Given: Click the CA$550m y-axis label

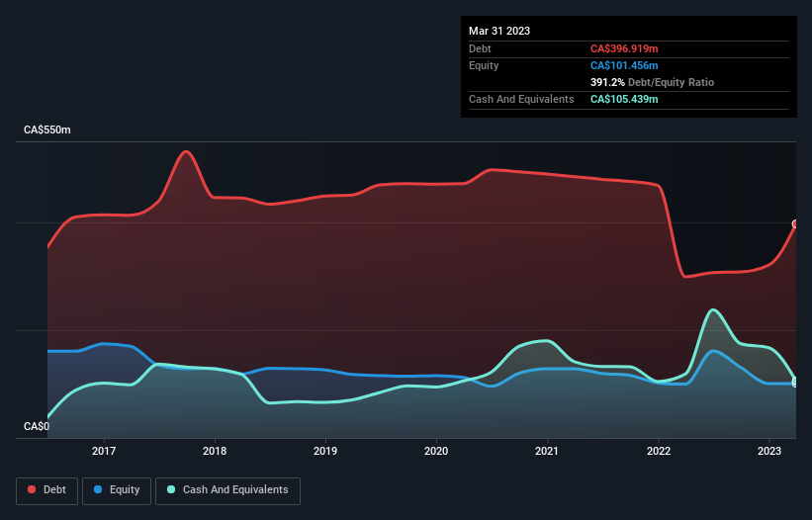Looking at the screenshot, I should [47, 130].
